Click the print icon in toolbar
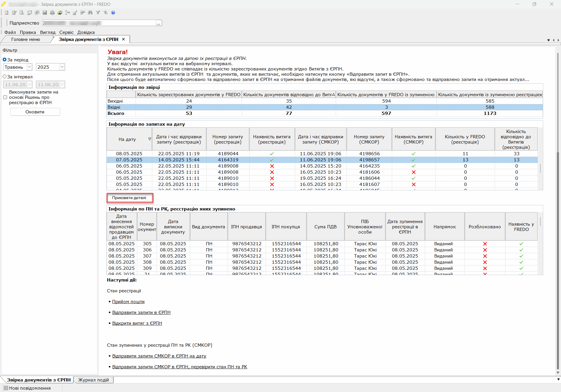561x392 pixels. (x=52, y=13)
